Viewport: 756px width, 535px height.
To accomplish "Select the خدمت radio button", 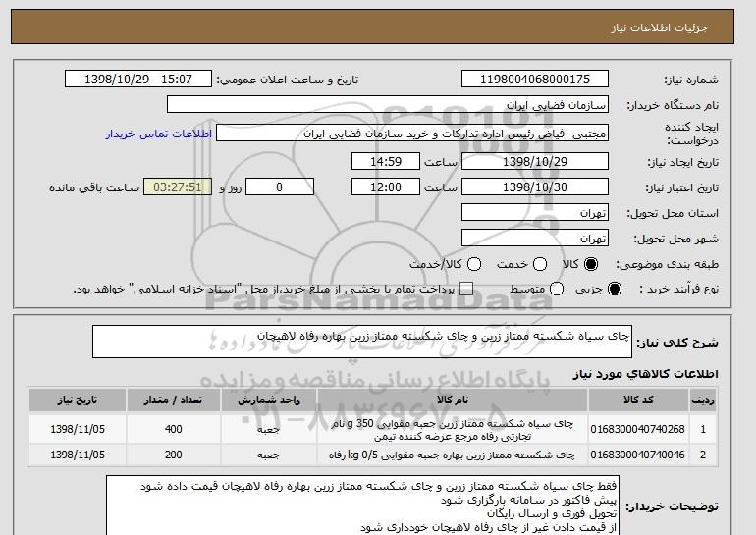I will click(540, 264).
